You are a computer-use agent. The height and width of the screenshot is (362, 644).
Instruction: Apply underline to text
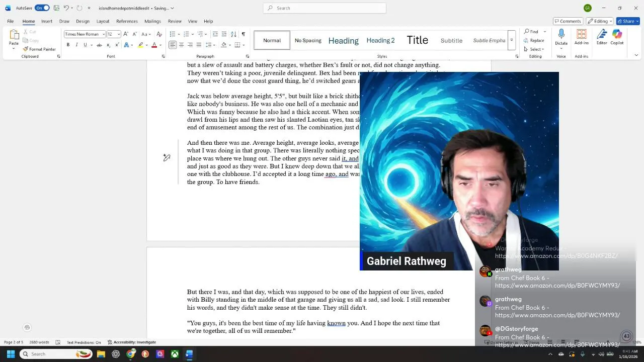click(x=85, y=45)
